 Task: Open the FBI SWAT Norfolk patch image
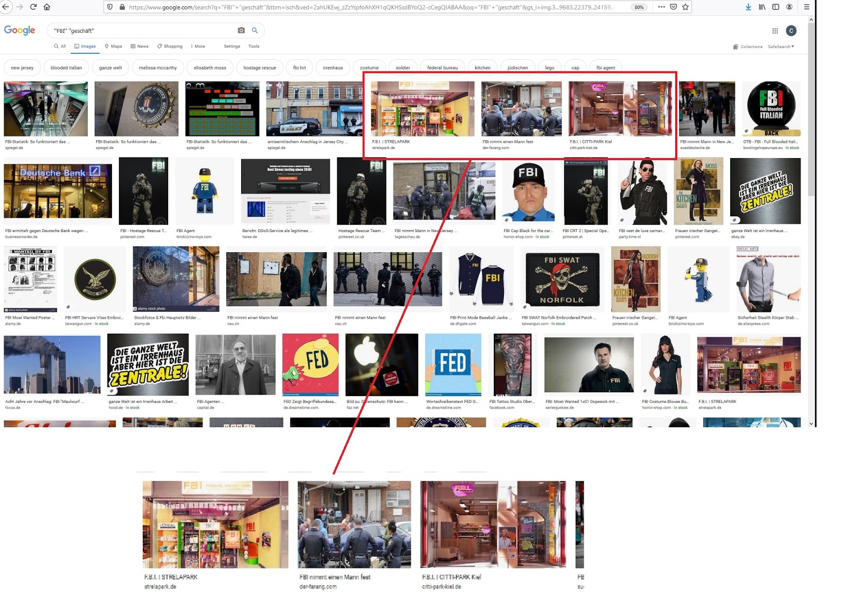562,279
